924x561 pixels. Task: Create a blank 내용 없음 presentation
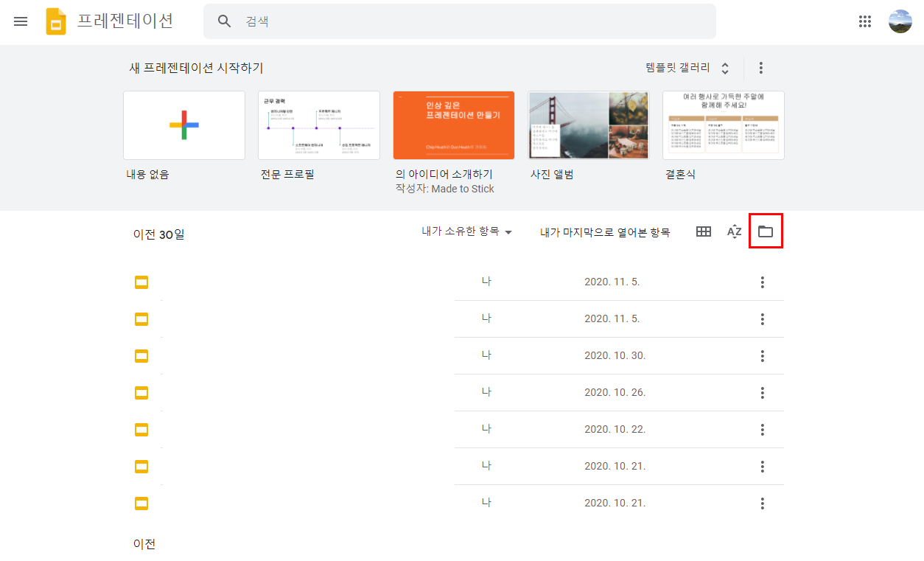coord(184,125)
